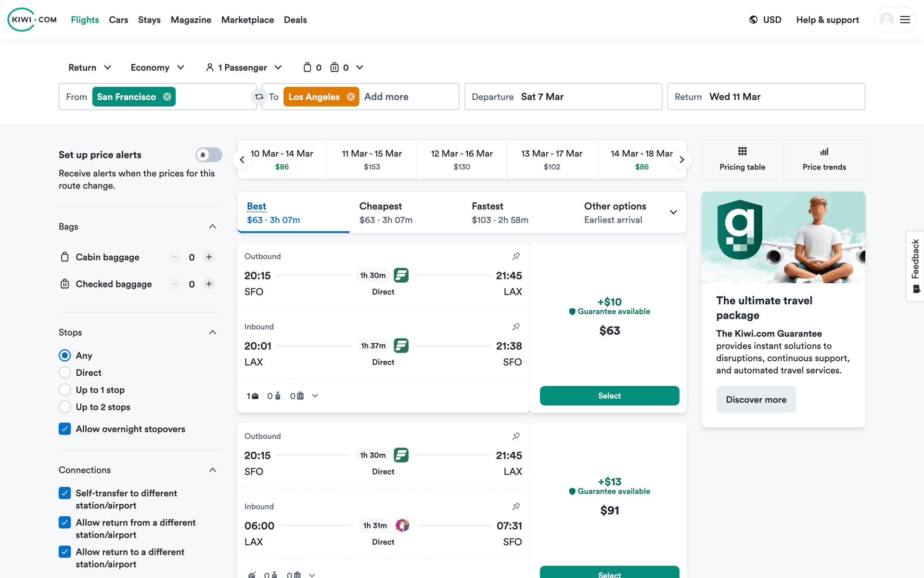Open the Marketplace page

(247, 20)
